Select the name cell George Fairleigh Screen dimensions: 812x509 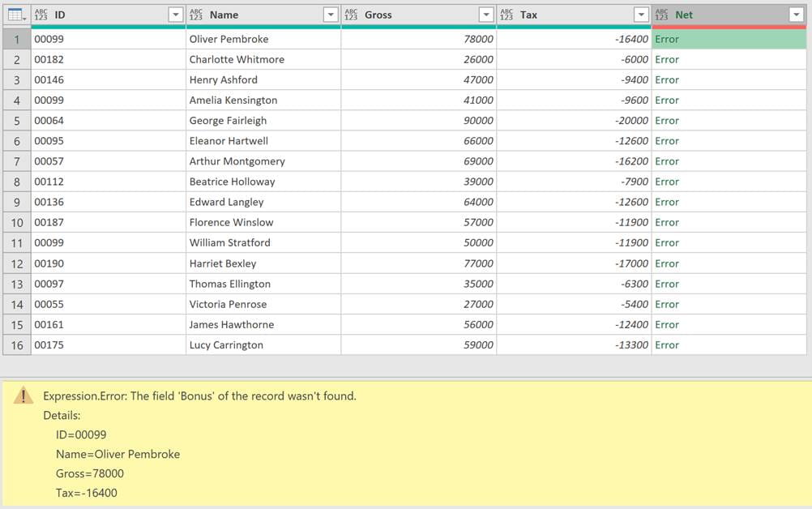[263, 121]
